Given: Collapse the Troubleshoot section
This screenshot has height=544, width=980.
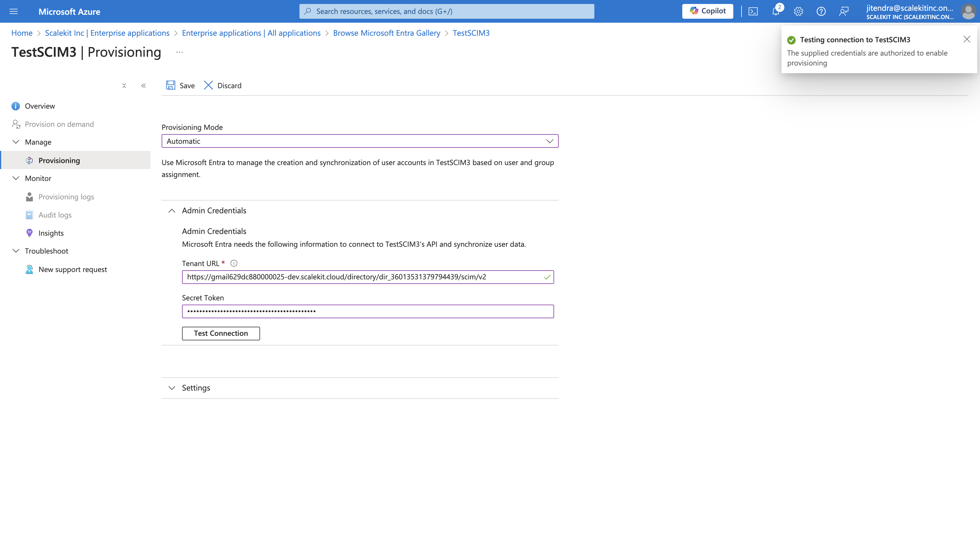Looking at the screenshot, I should 16,251.
